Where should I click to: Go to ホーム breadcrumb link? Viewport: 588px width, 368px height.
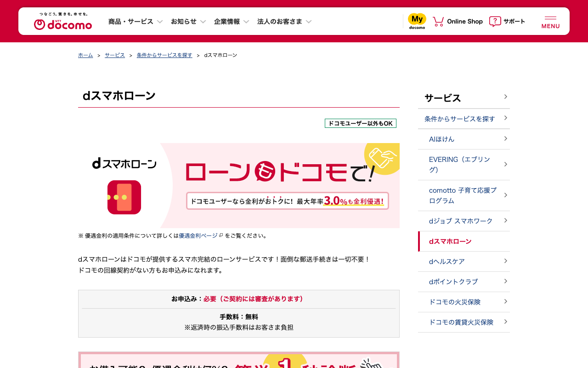[x=85, y=55]
